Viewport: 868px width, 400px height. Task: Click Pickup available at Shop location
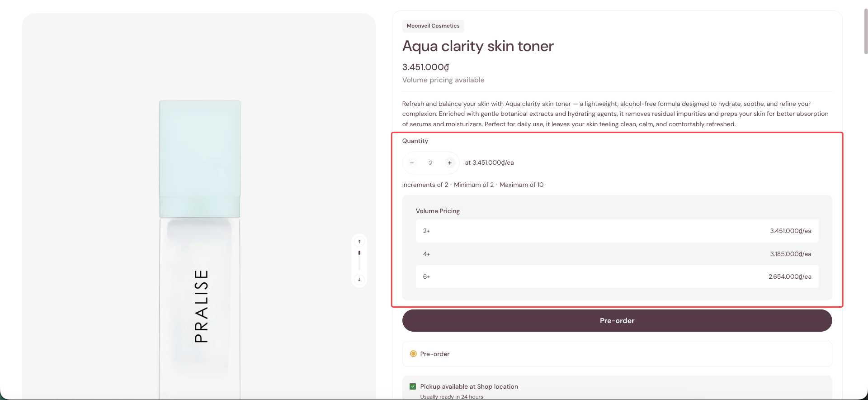(469, 386)
